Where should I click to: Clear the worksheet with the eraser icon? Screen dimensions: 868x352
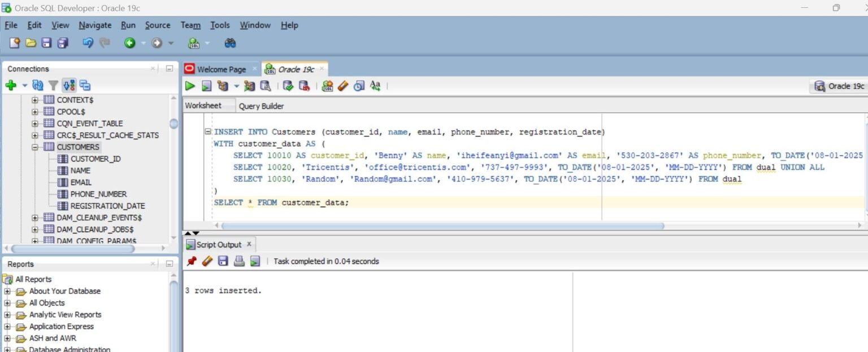343,86
